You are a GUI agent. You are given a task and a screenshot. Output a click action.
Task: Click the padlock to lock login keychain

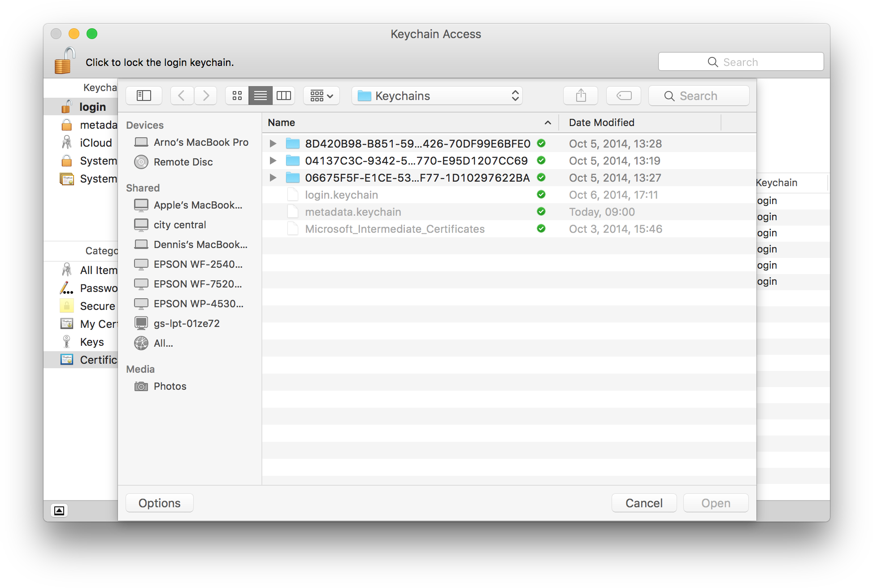point(65,61)
